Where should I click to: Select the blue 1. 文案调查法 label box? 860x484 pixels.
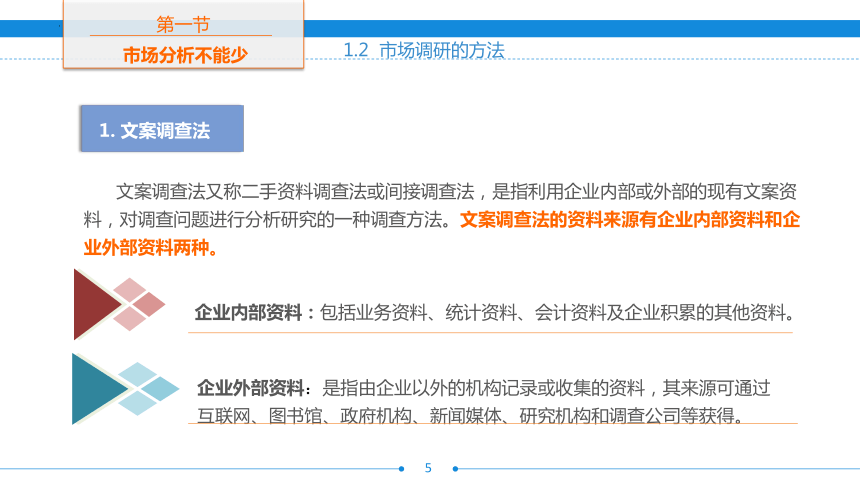click(x=162, y=128)
